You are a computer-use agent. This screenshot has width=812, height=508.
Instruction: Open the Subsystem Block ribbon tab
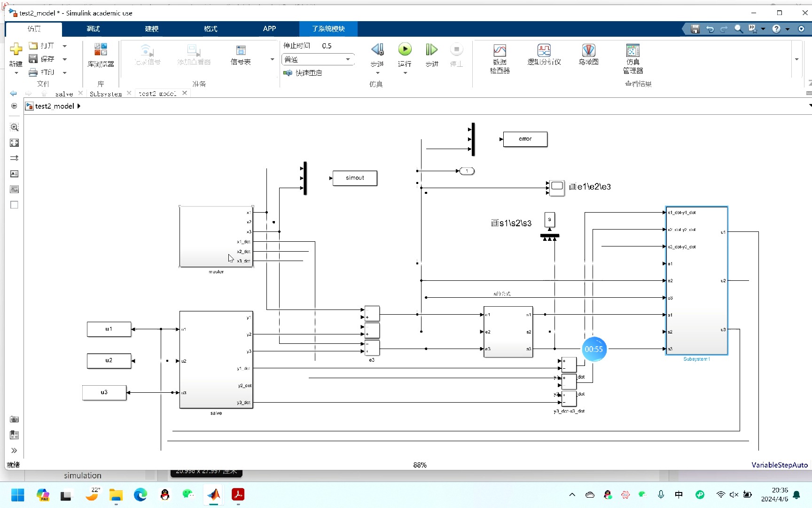(328, 29)
